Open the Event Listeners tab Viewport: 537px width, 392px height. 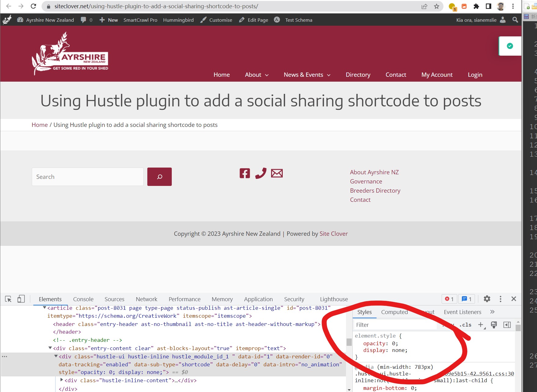(x=462, y=312)
